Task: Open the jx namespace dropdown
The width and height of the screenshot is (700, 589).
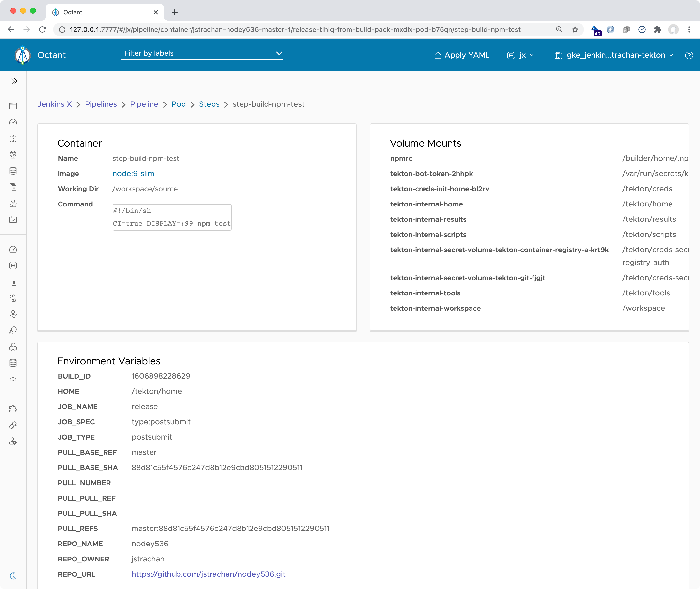Action: (x=521, y=55)
